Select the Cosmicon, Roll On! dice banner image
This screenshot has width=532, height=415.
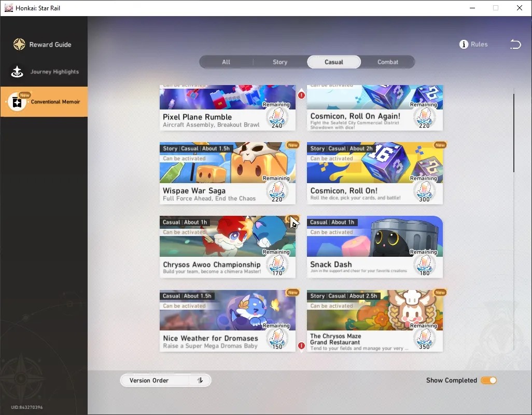[374, 162]
